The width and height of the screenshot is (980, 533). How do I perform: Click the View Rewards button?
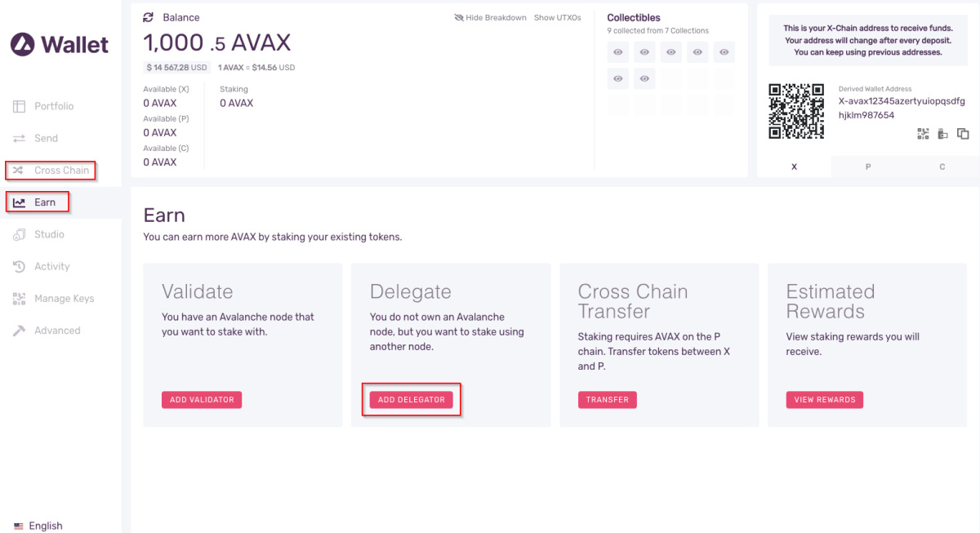pyautogui.click(x=825, y=400)
